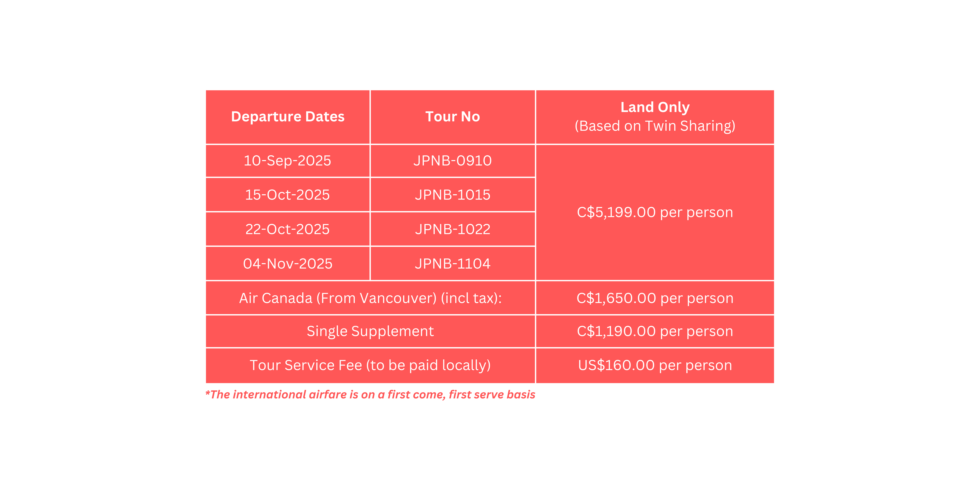Image resolution: width=980 pixels, height=490 pixels.
Task: Click the Departure Dates header cell
Action: 288,117
